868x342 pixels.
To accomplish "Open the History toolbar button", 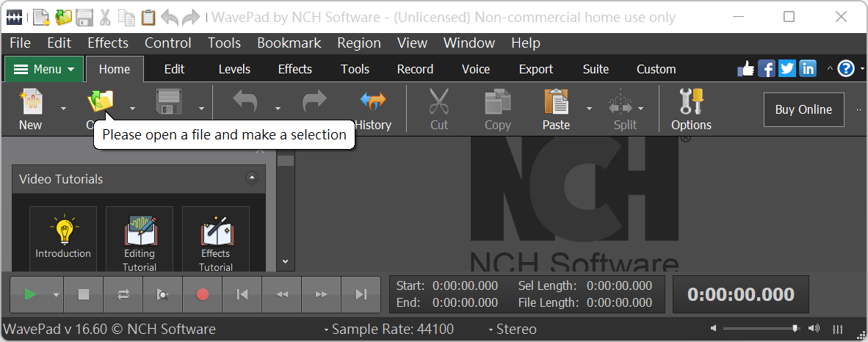I will coord(372,109).
